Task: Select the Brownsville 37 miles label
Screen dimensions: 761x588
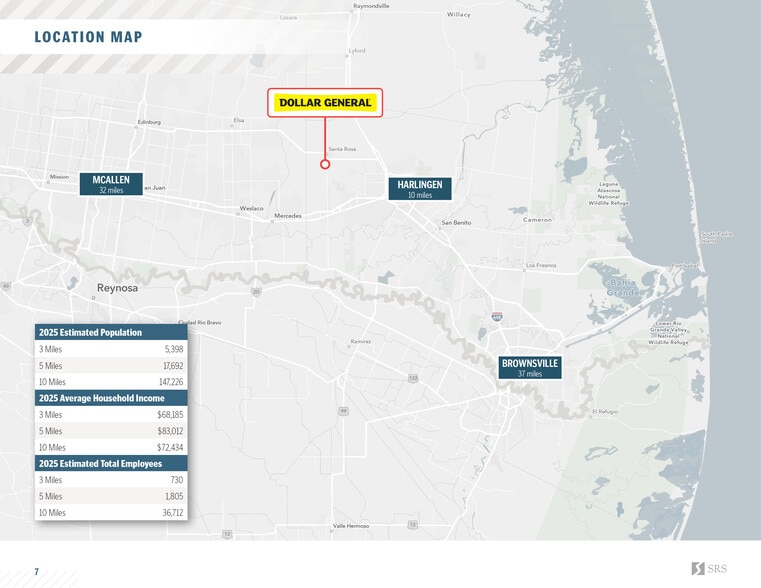Action: (x=530, y=367)
